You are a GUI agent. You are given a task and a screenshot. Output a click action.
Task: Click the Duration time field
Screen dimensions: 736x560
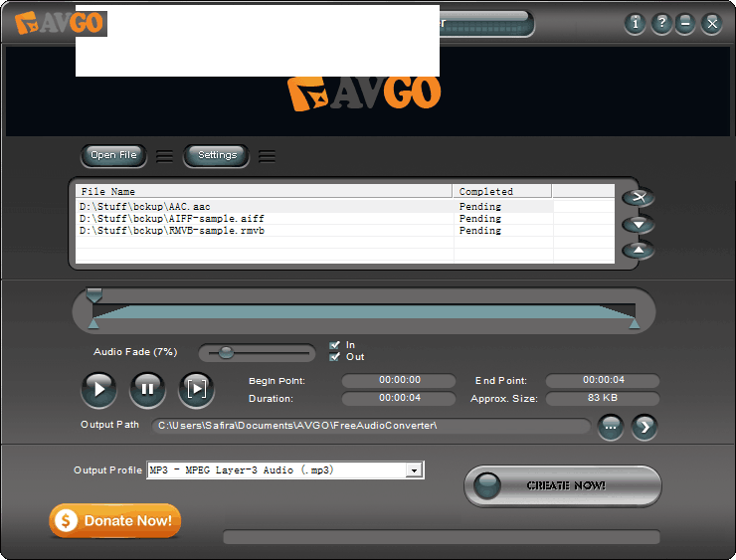coord(399,398)
